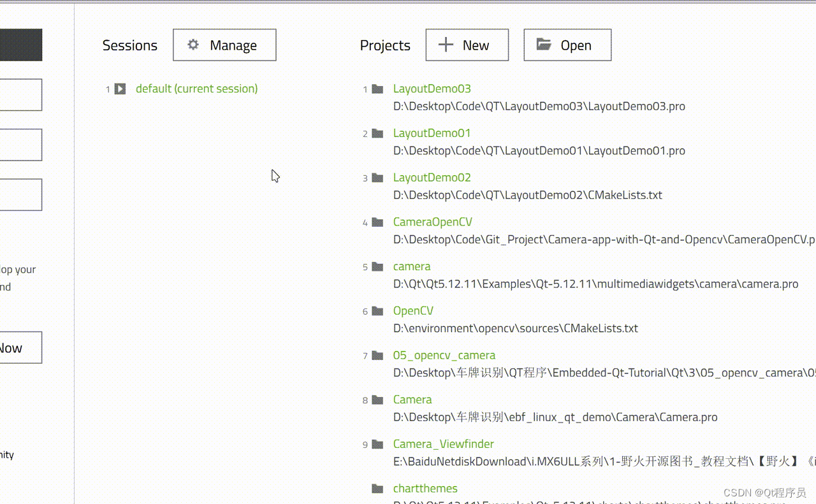Viewport: 816px width, 504px height.
Task: Click the folder icon next to Camera_Viewfinder
Action: pos(377,444)
